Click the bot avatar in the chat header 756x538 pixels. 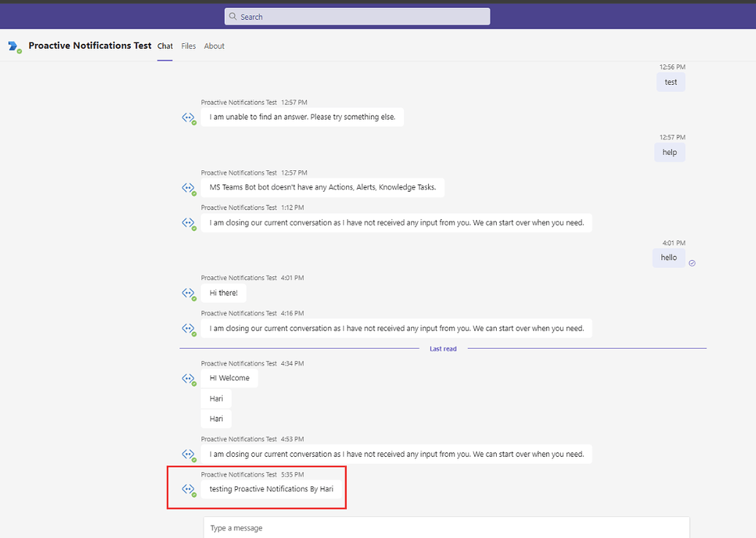[14, 45]
